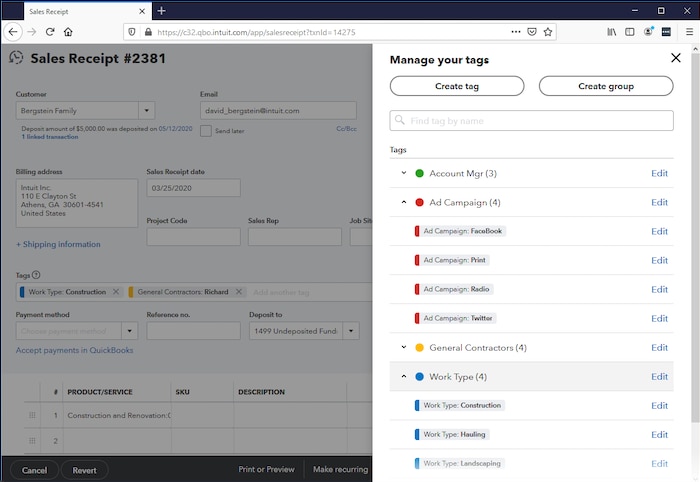Click the site padlock security icon
The width and height of the screenshot is (700, 482).
(148, 32)
